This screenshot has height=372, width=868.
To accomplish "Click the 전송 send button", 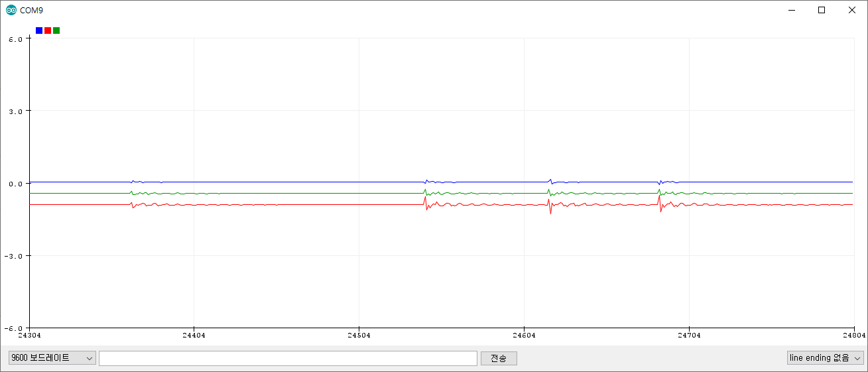I will pyautogui.click(x=499, y=358).
